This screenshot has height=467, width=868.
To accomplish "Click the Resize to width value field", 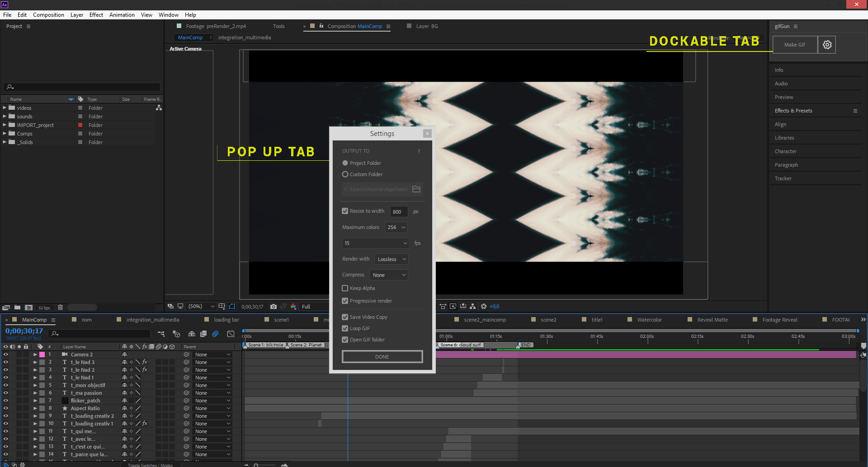I will (398, 212).
